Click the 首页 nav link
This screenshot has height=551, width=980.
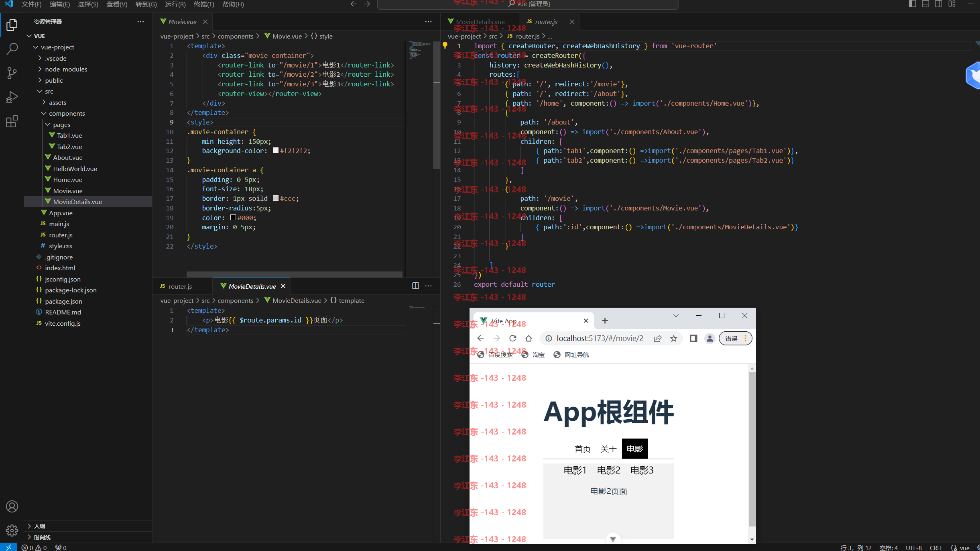coord(582,449)
